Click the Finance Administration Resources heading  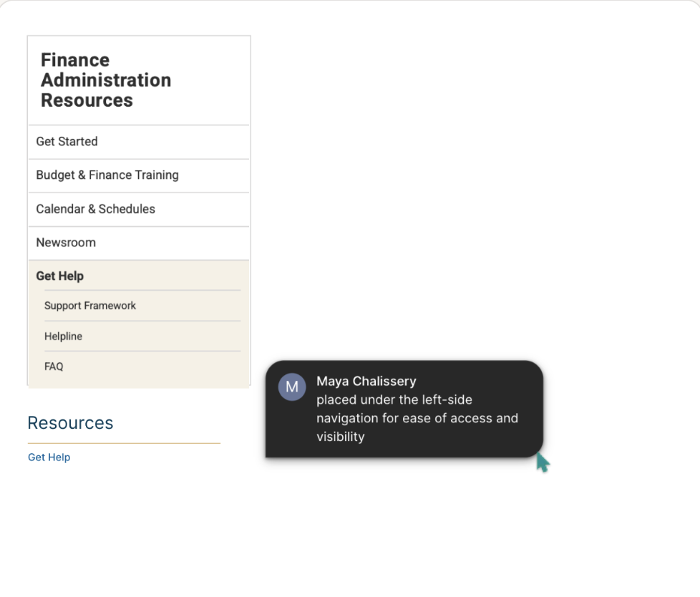106,80
